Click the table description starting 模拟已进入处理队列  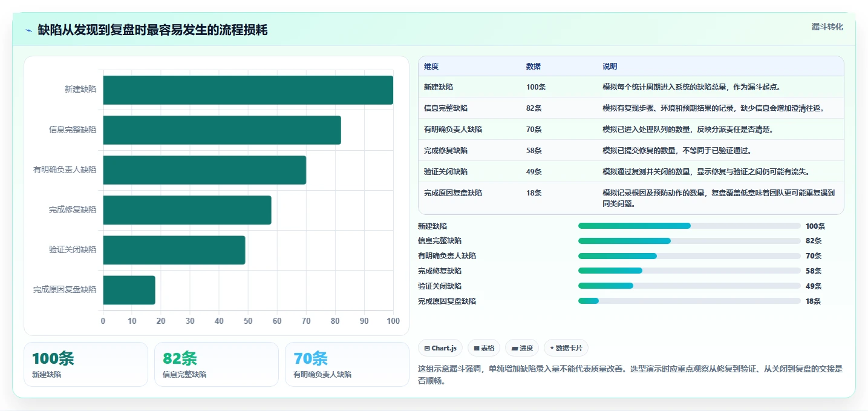click(x=688, y=129)
